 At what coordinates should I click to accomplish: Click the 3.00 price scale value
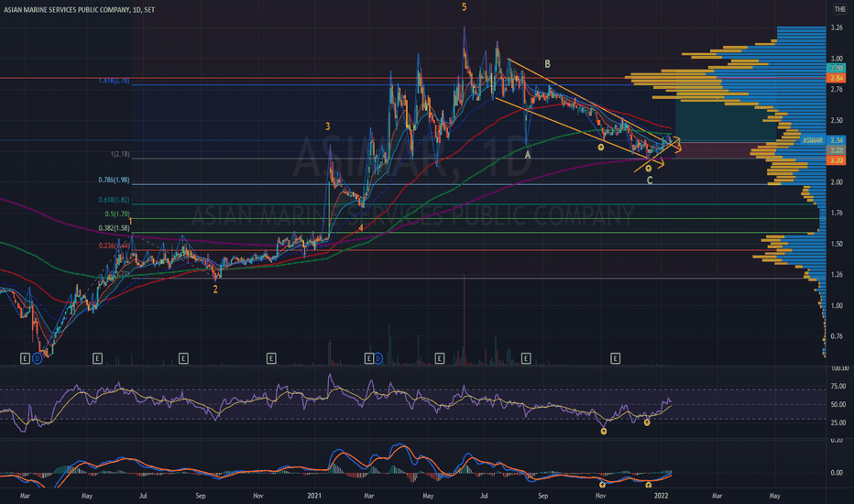[x=837, y=59]
